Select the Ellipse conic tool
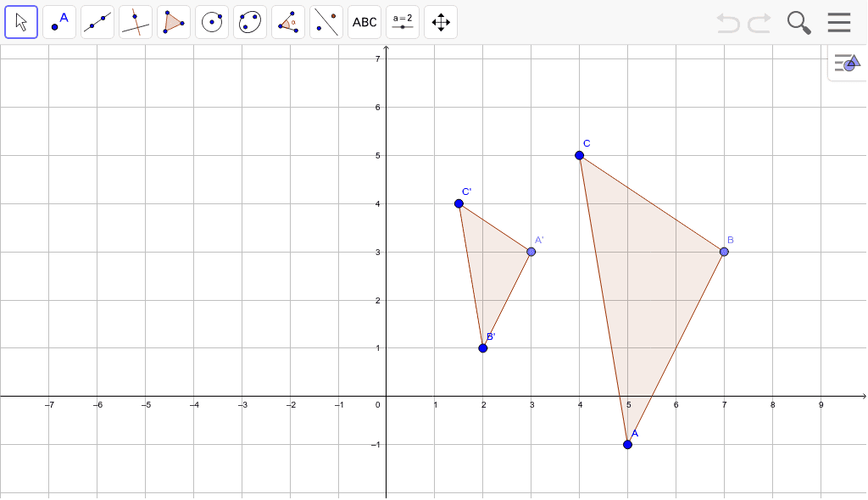The image size is (868, 500). (250, 22)
